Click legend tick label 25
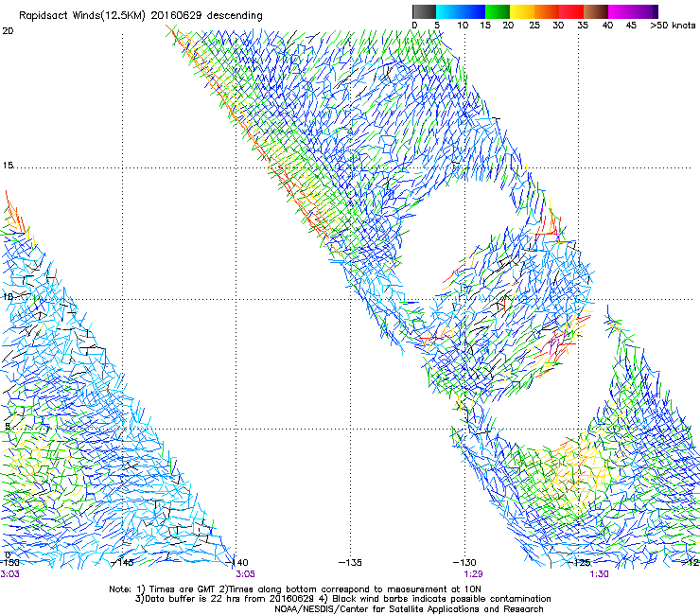Screen dimensions: 700x615 (534, 26)
